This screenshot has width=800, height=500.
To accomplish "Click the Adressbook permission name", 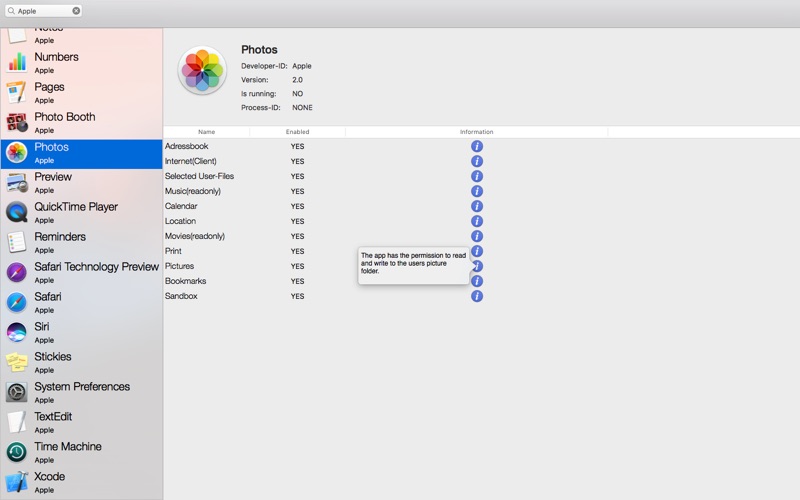I will 186,146.
